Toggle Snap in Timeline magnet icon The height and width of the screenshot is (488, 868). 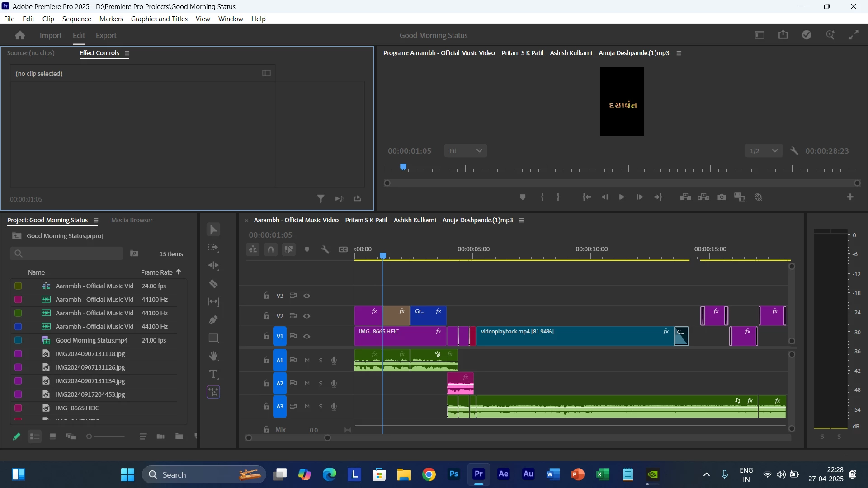(271, 249)
